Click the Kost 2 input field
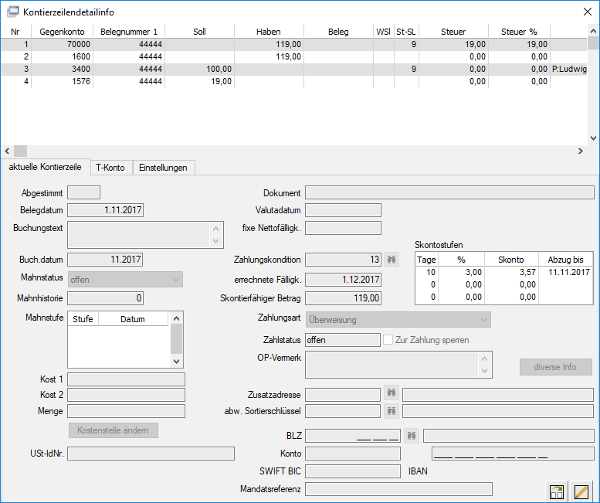The width and height of the screenshot is (600, 503). click(126, 395)
